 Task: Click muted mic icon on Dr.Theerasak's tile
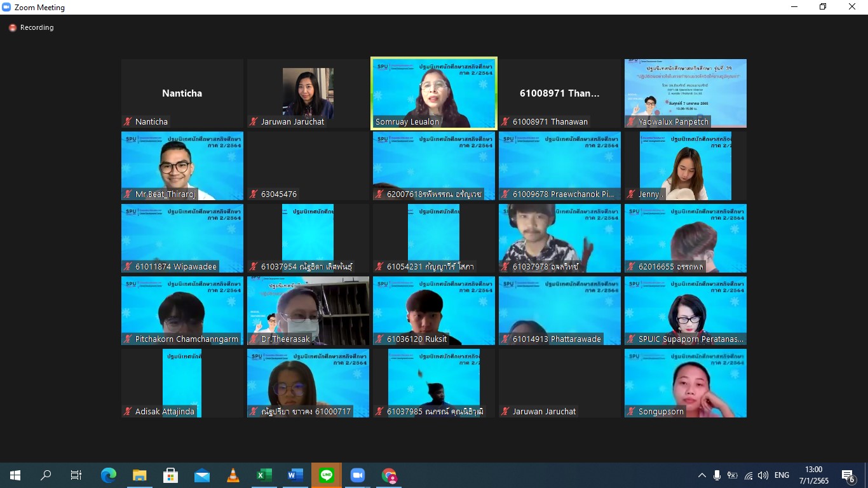coord(254,339)
